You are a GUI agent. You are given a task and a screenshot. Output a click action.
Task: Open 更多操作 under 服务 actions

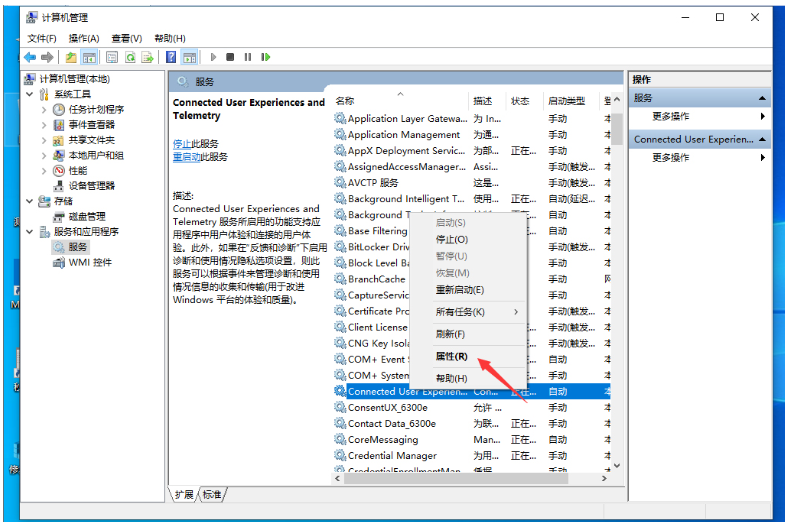tap(670, 117)
